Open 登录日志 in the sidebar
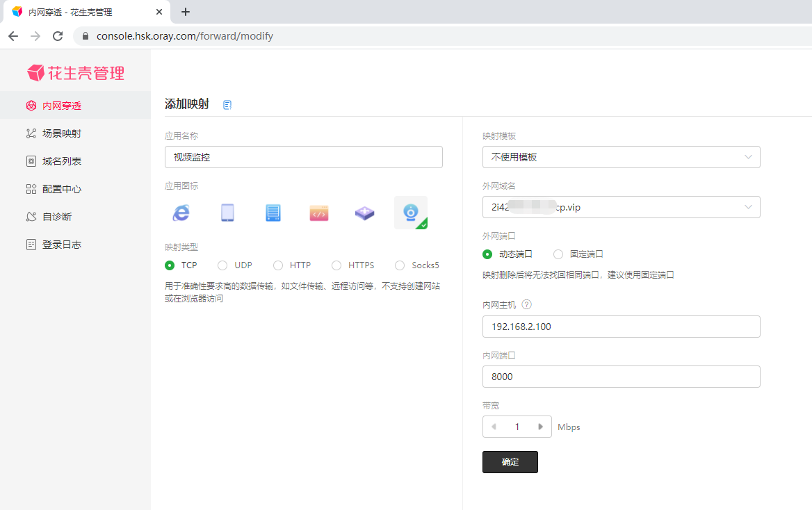812x510 pixels. tap(75, 245)
